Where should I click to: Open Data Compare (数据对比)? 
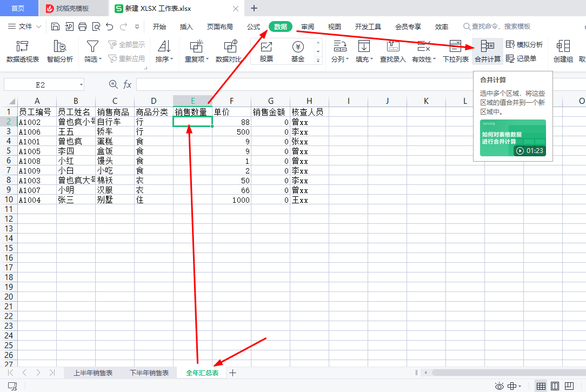pyautogui.click(x=229, y=51)
